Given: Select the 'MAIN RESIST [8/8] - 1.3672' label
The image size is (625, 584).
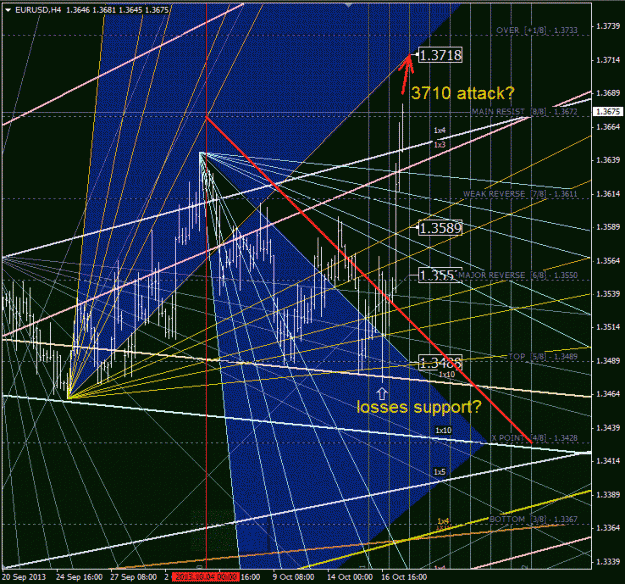Looking at the screenshot, I should click(524, 112).
